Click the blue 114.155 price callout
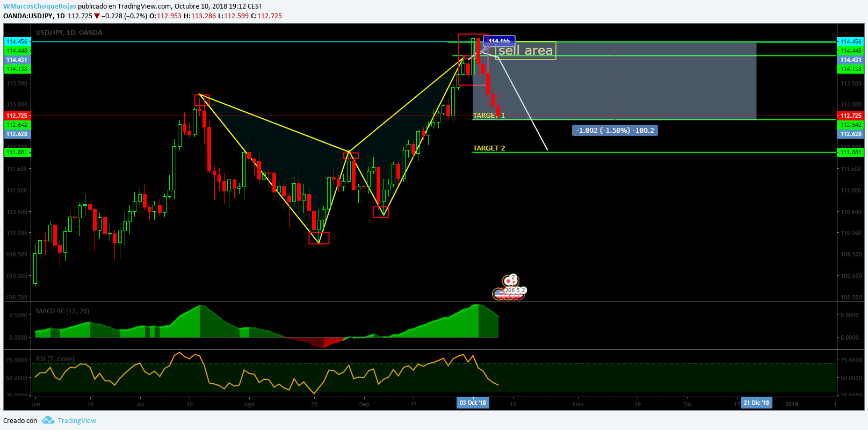Screen dimensions: 868x430 click(500, 41)
